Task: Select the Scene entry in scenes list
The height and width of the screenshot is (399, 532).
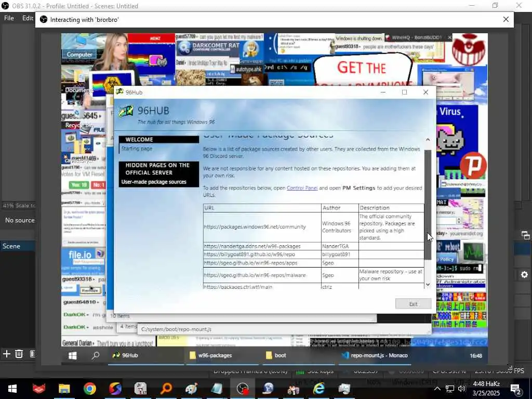Action: 18,246
